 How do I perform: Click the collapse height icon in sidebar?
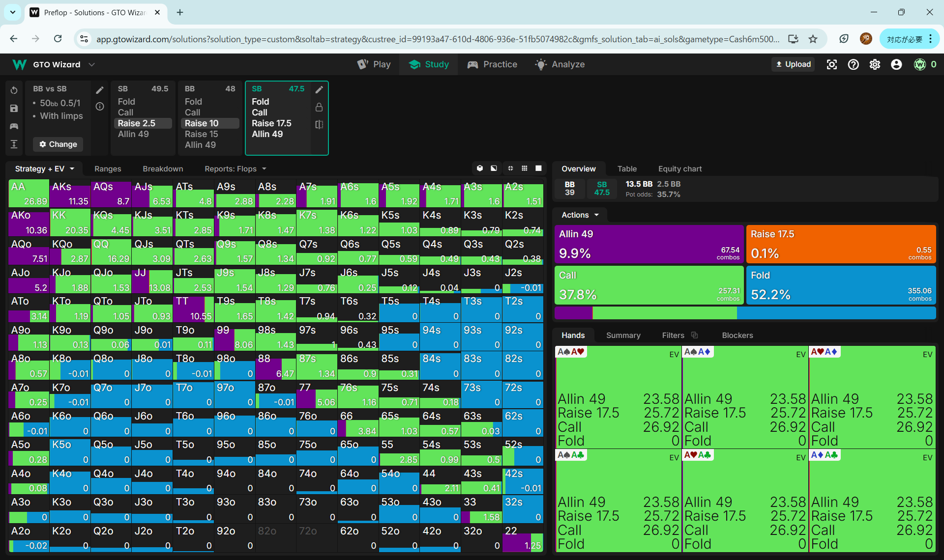(x=14, y=144)
